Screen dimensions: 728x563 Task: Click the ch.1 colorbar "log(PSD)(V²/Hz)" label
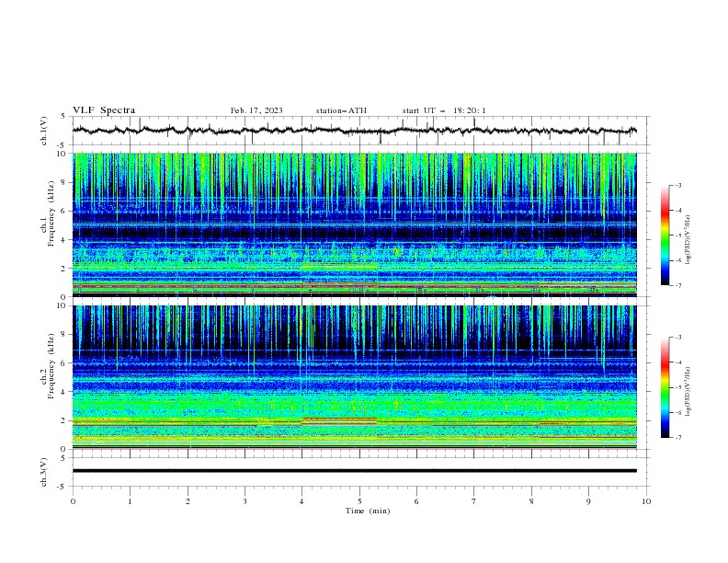[688, 239]
